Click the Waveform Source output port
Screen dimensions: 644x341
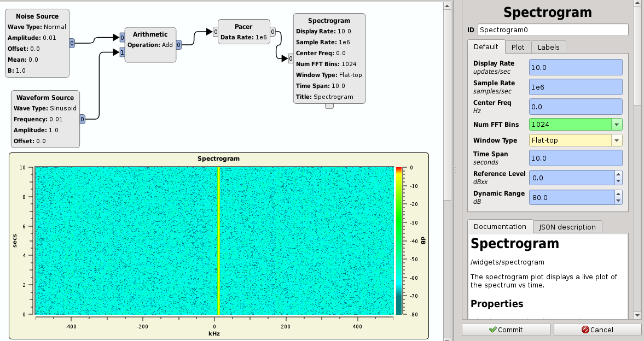click(x=82, y=118)
